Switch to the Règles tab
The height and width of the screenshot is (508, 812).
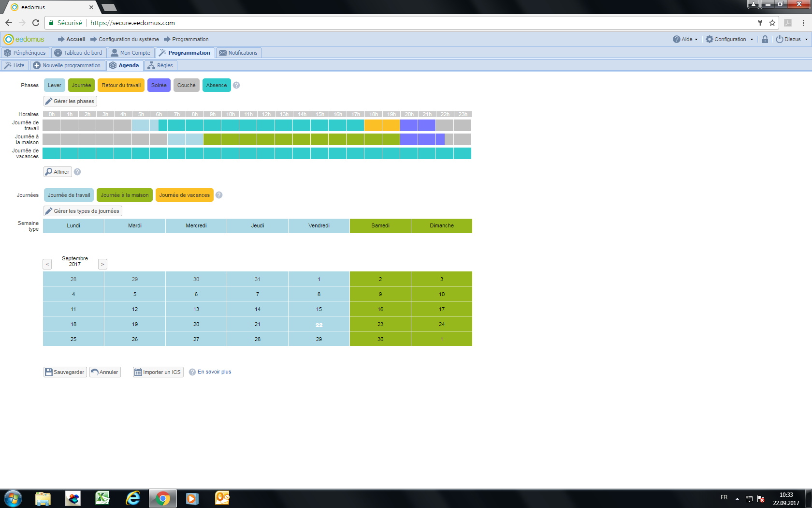tap(160, 65)
